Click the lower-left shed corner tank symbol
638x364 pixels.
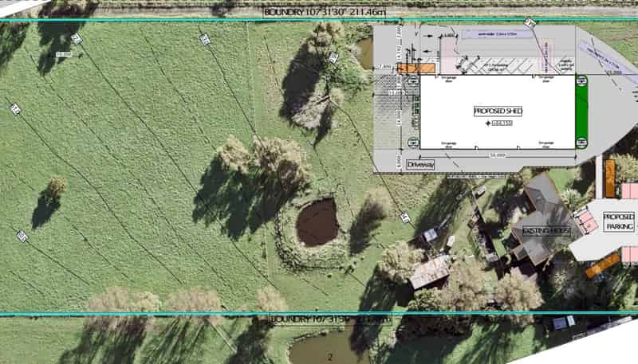(x=414, y=143)
